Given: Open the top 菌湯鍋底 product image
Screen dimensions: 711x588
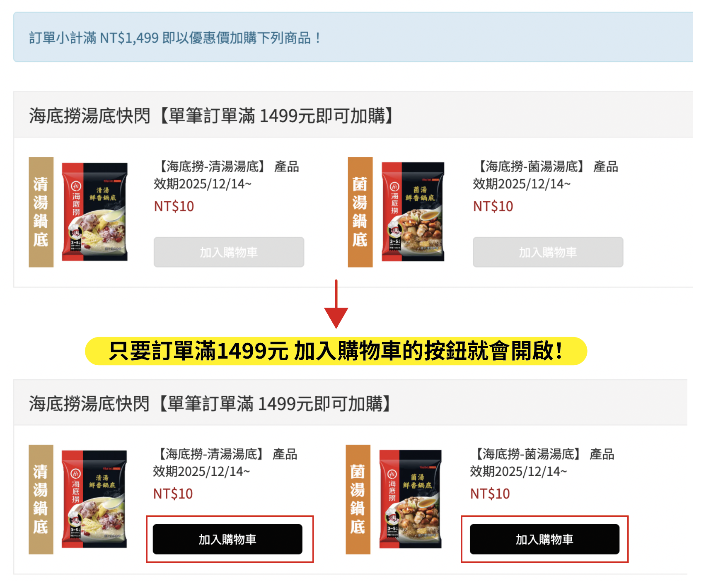Looking at the screenshot, I should [x=397, y=212].
